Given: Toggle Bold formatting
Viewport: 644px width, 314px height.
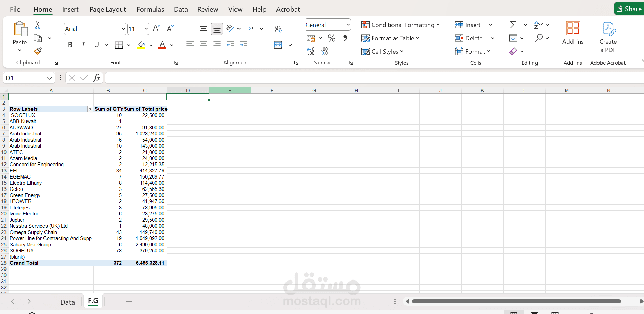Looking at the screenshot, I should pyautogui.click(x=70, y=45).
